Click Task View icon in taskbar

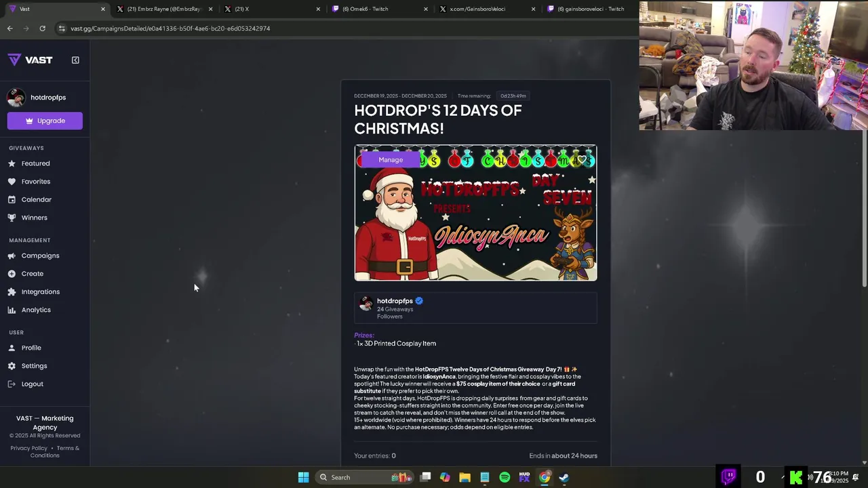(x=425, y=477)
